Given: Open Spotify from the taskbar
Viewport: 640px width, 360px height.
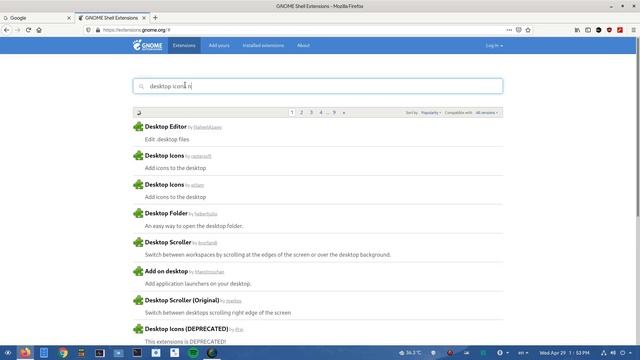Looking at the screenshot, I should coord(193,353).
